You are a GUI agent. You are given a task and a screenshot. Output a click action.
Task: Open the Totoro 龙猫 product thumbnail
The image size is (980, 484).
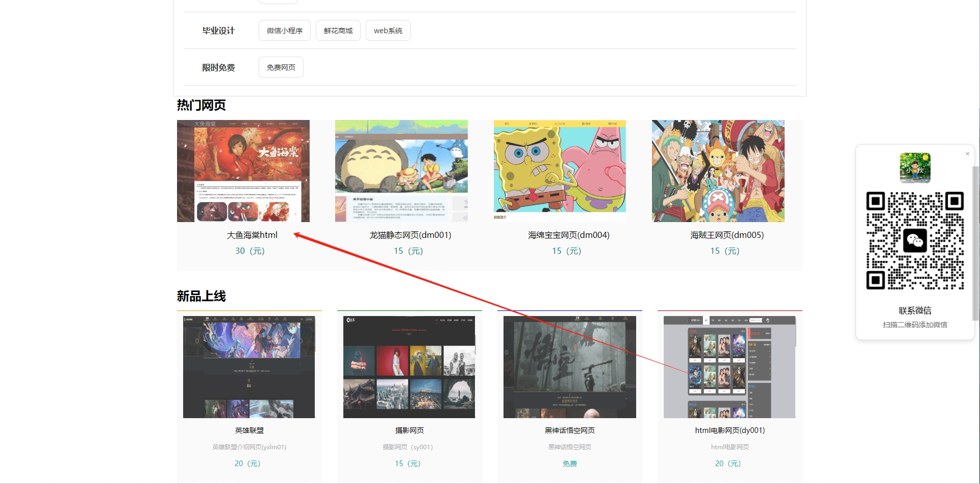click(401, 171)
